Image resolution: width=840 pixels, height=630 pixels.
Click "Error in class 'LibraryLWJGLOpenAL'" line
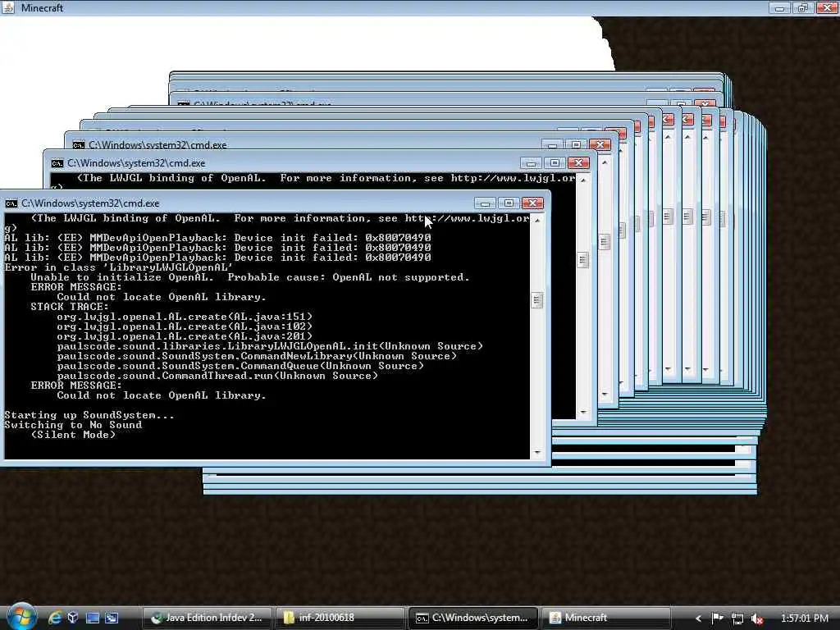[x=118, y=267]
